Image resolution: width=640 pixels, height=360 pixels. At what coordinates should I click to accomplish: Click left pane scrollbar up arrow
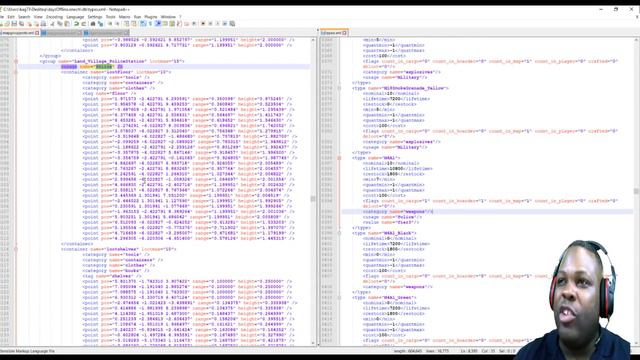coord(313,40)
